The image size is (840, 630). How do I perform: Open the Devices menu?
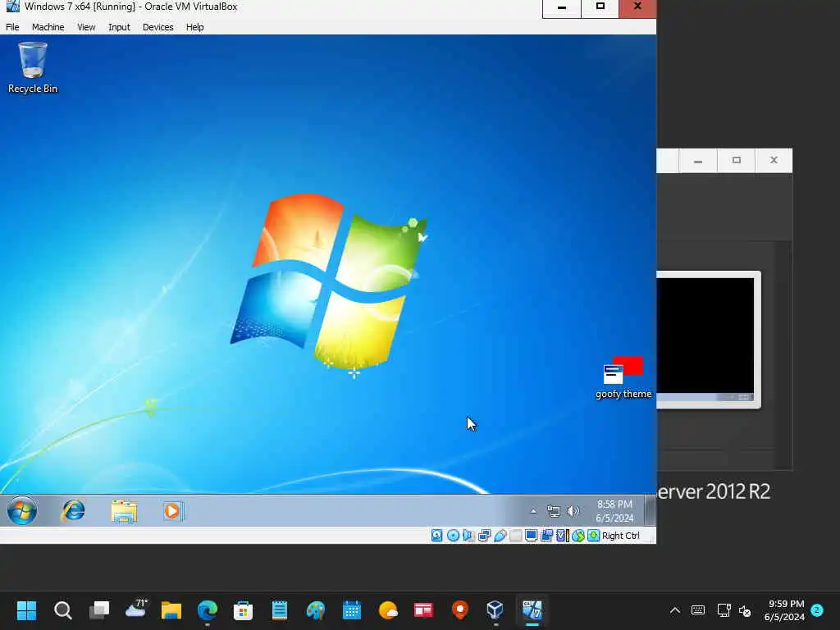(x=158, y=27)
